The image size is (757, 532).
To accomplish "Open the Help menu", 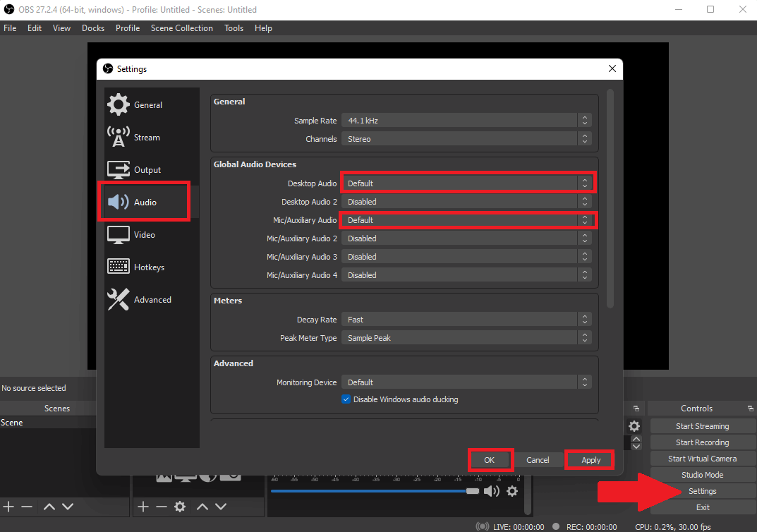I will pos(263,28).
